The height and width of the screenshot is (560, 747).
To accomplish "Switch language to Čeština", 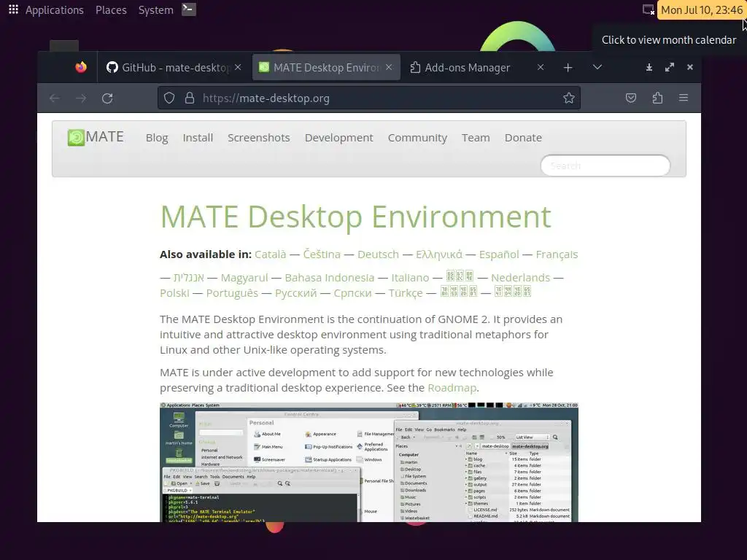I will [x=322, y=254].
